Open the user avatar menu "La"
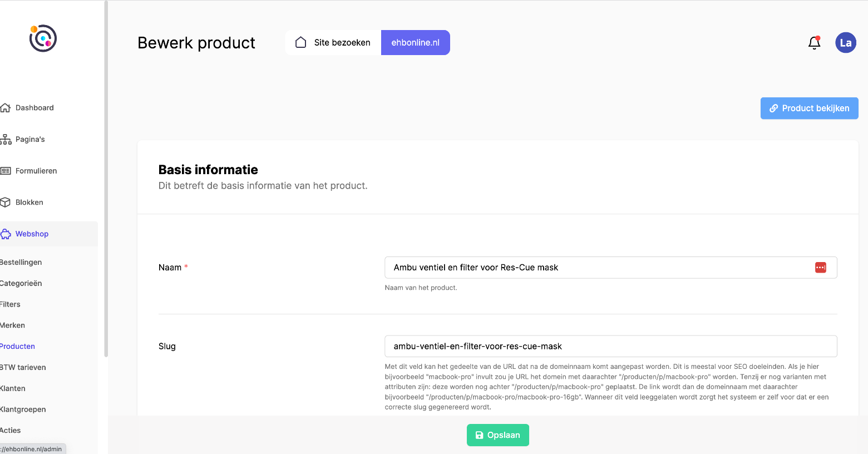 845,43
